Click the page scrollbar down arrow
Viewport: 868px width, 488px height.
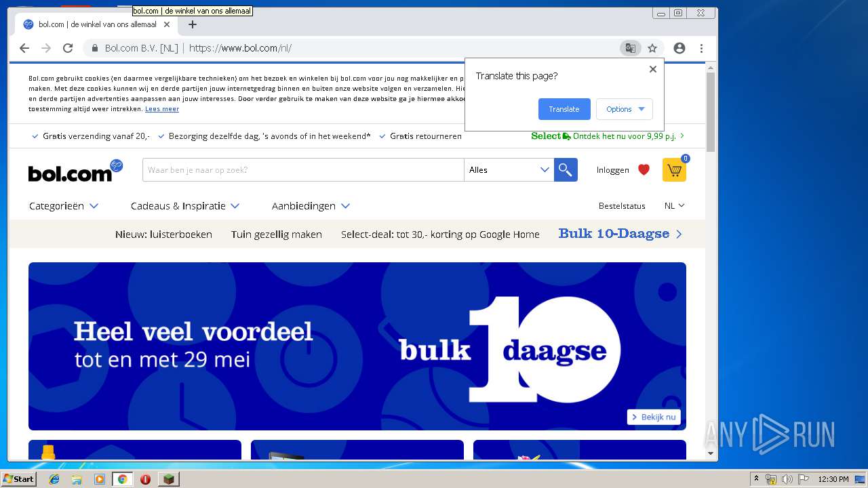tap(711, 453)
